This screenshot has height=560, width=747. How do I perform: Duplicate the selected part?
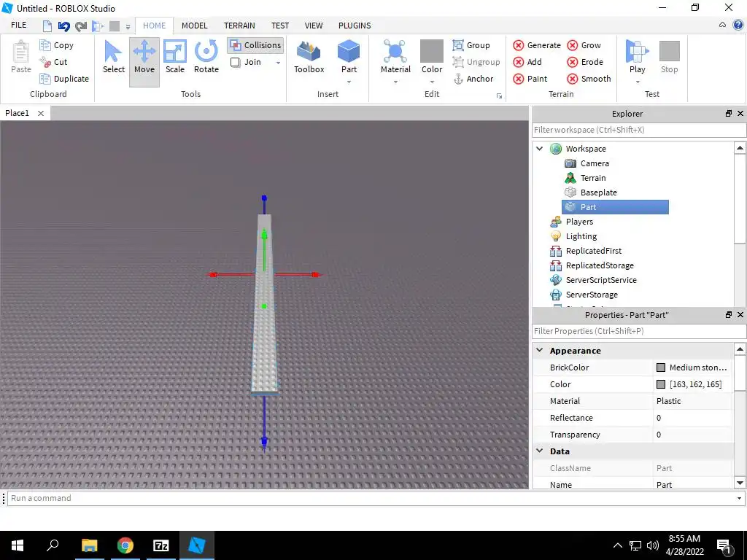[64, 79]
